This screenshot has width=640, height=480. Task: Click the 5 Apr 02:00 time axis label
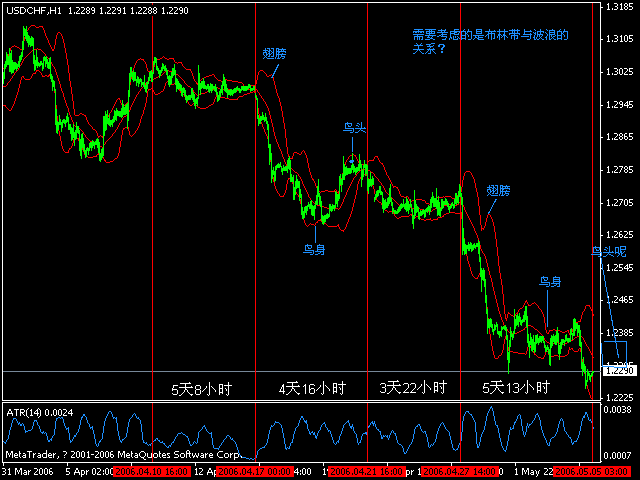pos(89,471)
